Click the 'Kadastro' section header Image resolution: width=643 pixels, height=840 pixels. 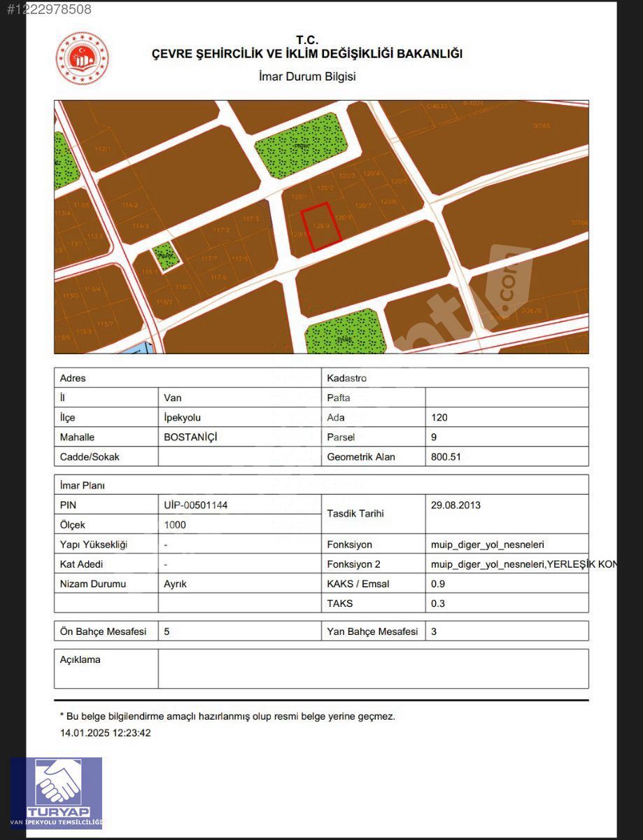[x=347, y=378]
